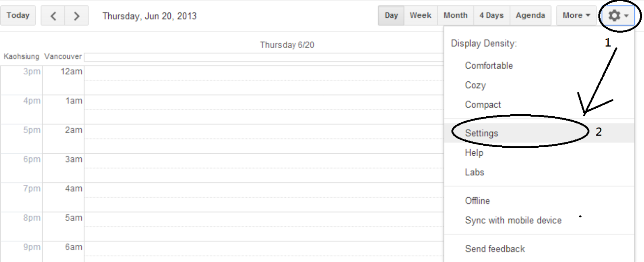
Task: Switch to Agenda view
Action: [x=530, y=15]
